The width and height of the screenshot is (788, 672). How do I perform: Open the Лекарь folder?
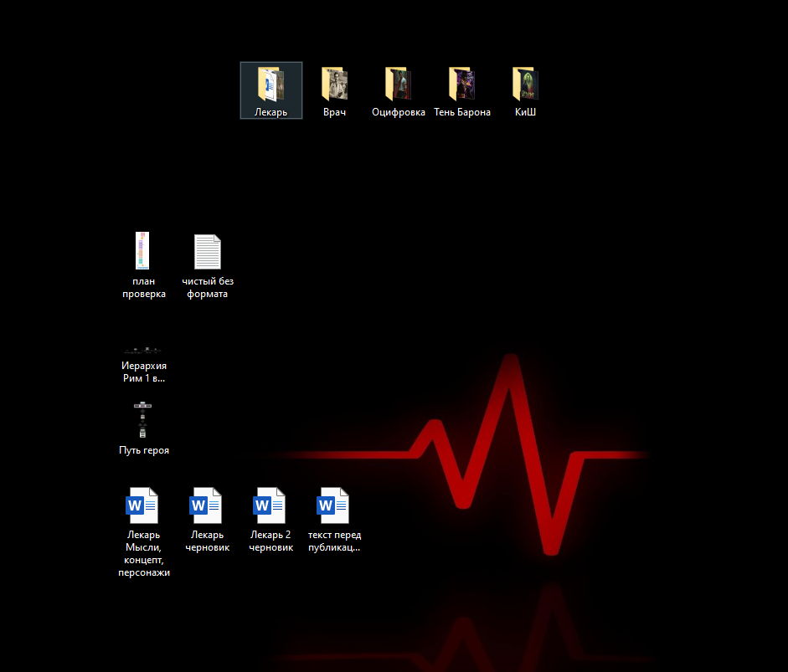click(x=270, y=85)
